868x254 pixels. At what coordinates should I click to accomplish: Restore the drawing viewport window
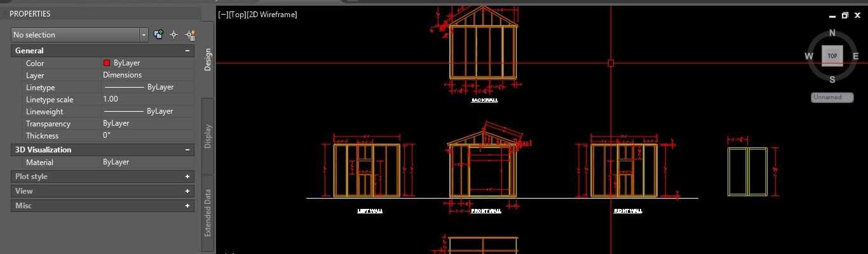(x=845, y=15)
